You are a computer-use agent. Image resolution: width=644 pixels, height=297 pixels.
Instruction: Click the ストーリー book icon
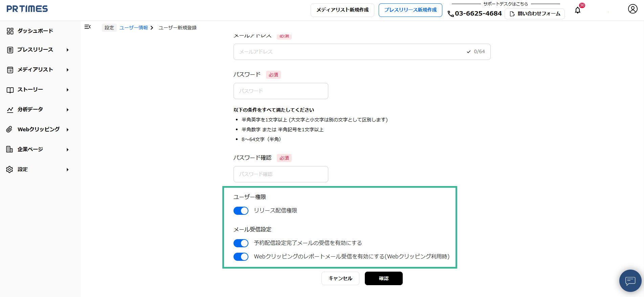pos(10,90)
